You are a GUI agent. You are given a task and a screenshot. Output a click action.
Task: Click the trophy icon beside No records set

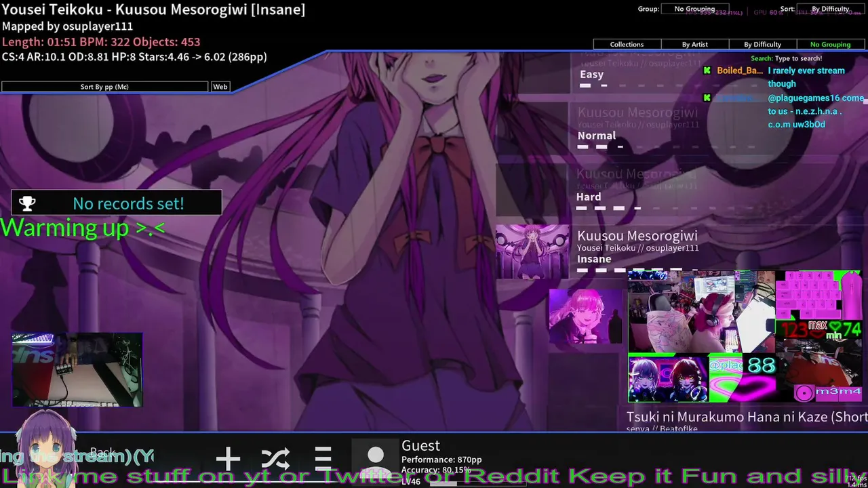(x=27, y=203)
